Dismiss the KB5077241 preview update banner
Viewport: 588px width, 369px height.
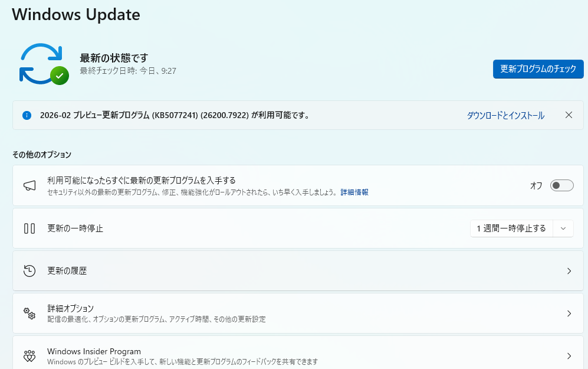pyautogui.click(x=569, y=115)
